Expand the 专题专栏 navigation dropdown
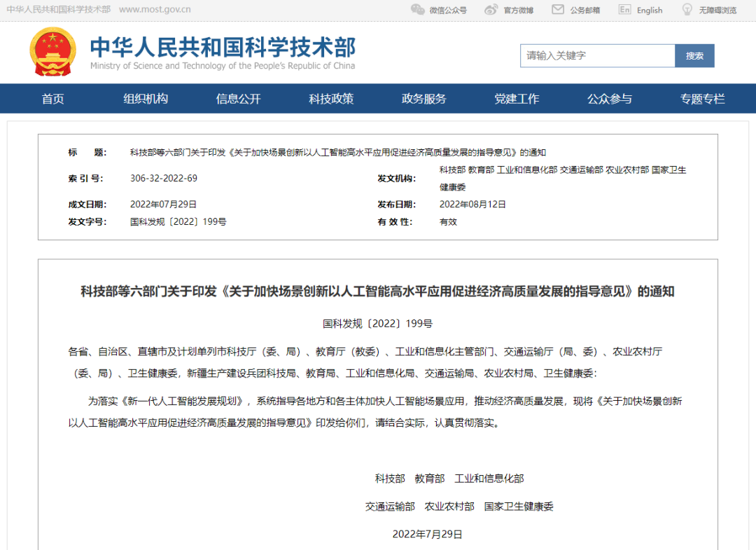 (702, 99)
